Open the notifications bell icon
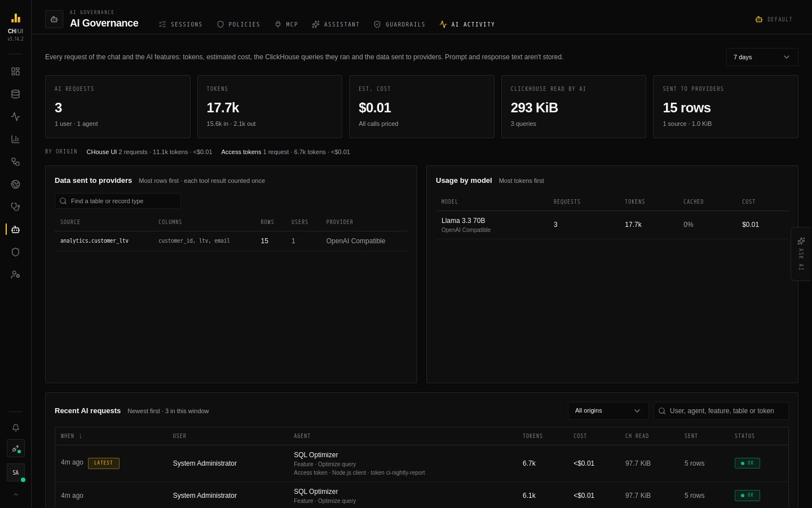812x508 pixels. click(15, 428)
